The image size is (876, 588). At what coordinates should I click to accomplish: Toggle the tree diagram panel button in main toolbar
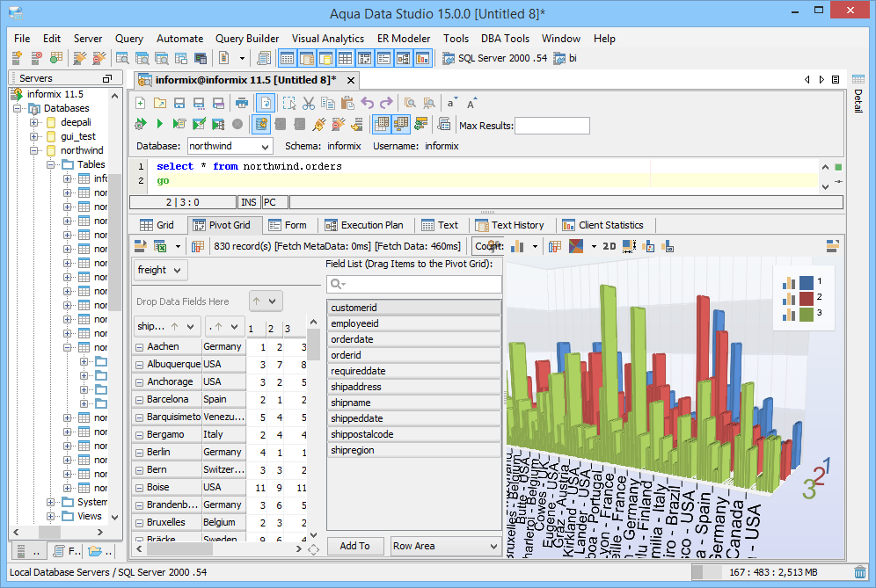point(404,58)
